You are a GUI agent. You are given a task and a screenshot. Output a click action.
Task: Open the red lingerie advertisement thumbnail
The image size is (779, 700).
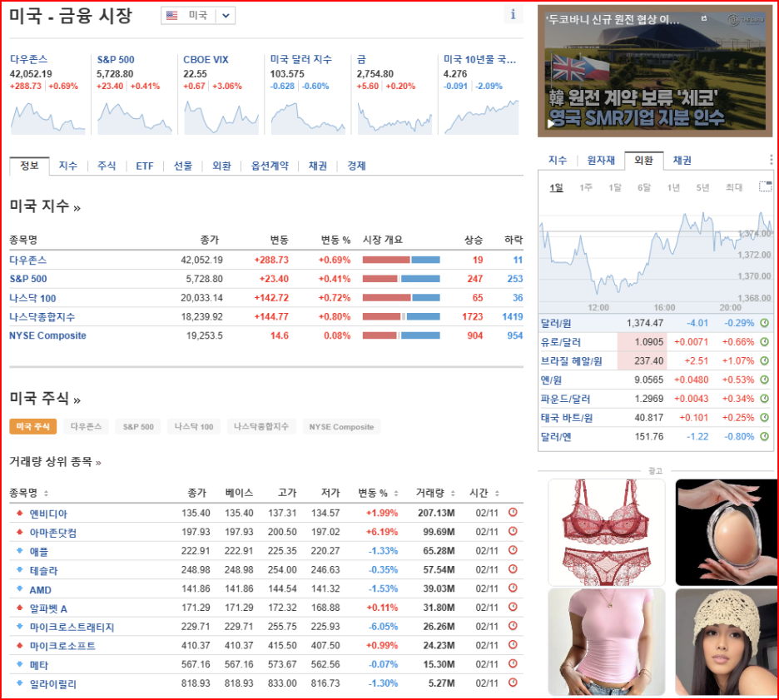coord(606,532)
